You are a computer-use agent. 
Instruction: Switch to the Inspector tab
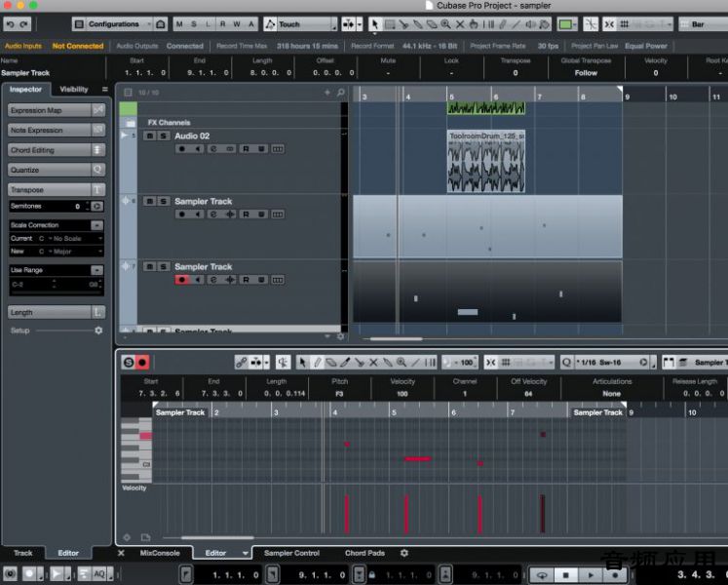(x=25, y=90)
